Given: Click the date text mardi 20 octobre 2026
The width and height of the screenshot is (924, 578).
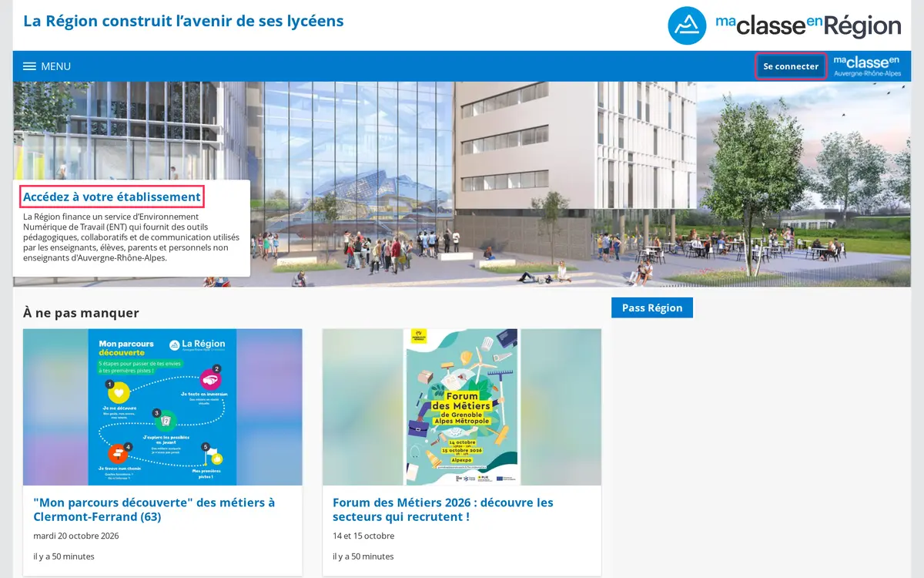Looking at the screenshot, I should coord(76,536).
